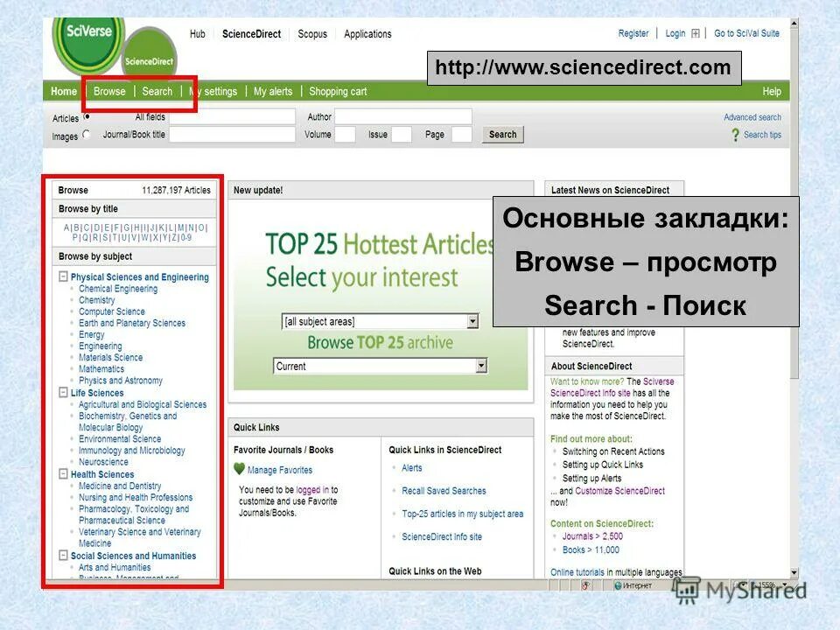
Task: Collapse Social Sciences and Humanities section
Action: 63,555
